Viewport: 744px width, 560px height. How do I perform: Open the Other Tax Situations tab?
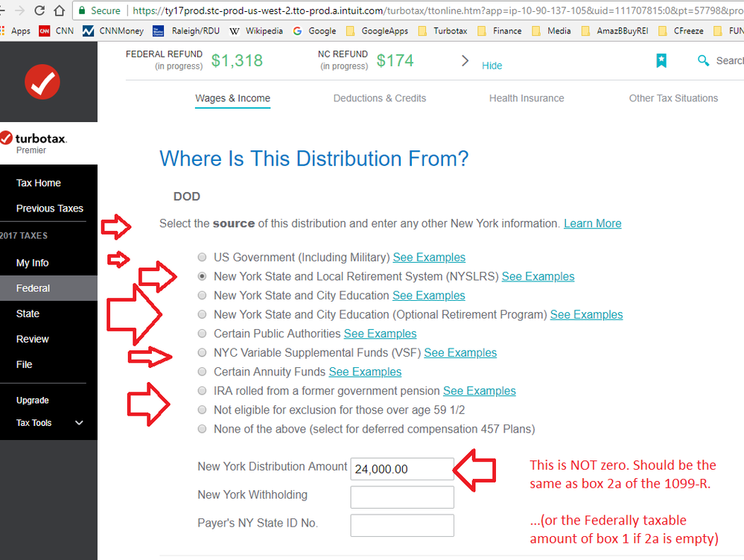coord(673,98)
